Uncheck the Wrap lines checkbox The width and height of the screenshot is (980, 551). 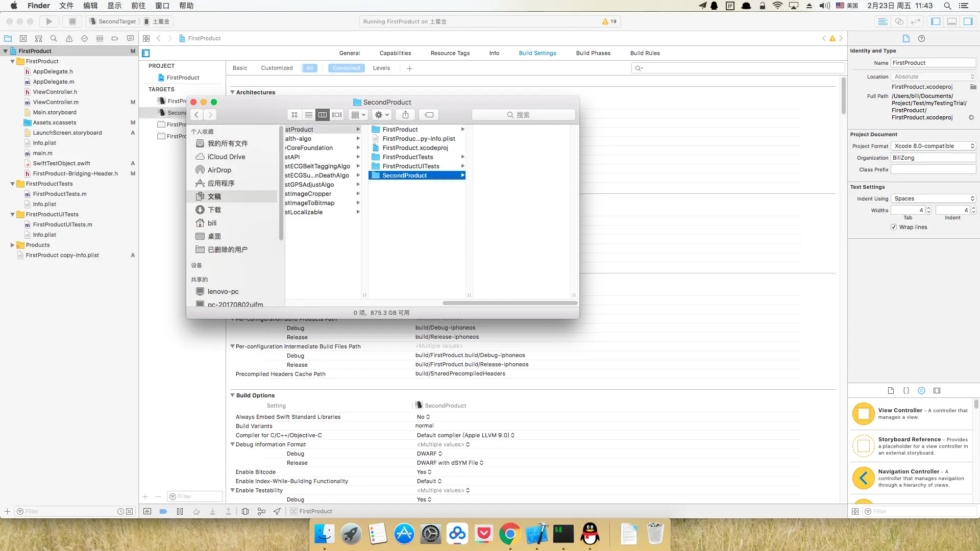click(894, 227)
